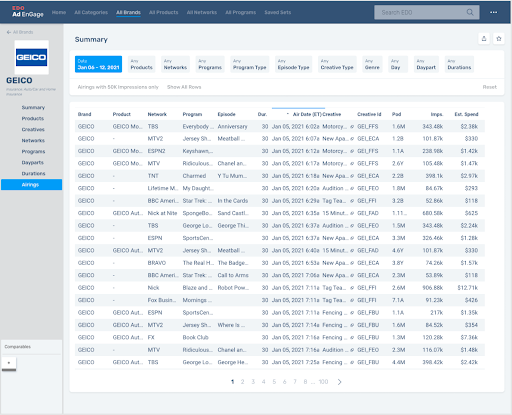Image resolution: width=512 pixels, height=415 pixels.
Task: Toggle Show All Rows
Action: coord(184,87)
